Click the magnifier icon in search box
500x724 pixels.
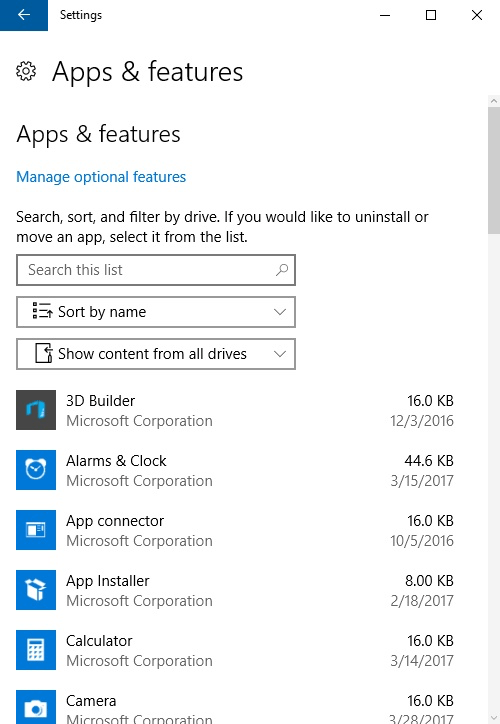tap(282, 270)
